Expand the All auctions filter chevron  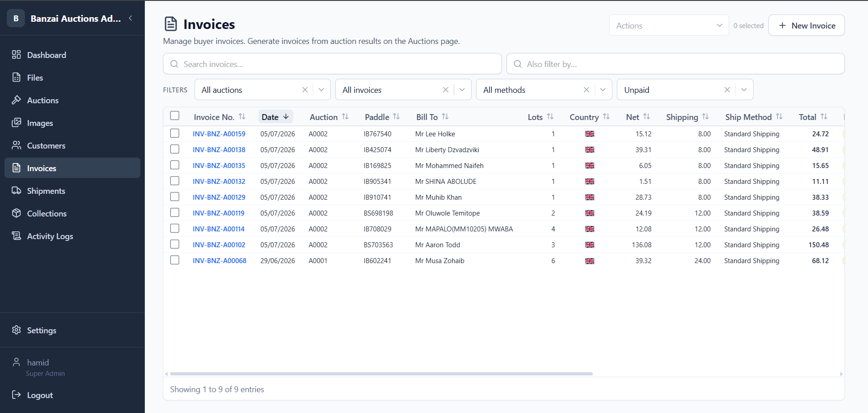click(x=321, y=90)
